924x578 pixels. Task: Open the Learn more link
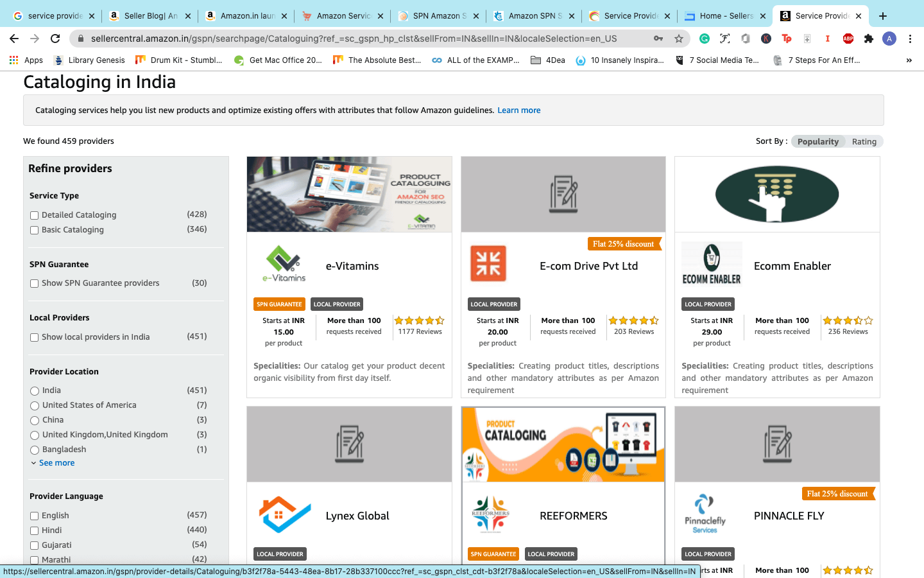(x=519, y=110)
